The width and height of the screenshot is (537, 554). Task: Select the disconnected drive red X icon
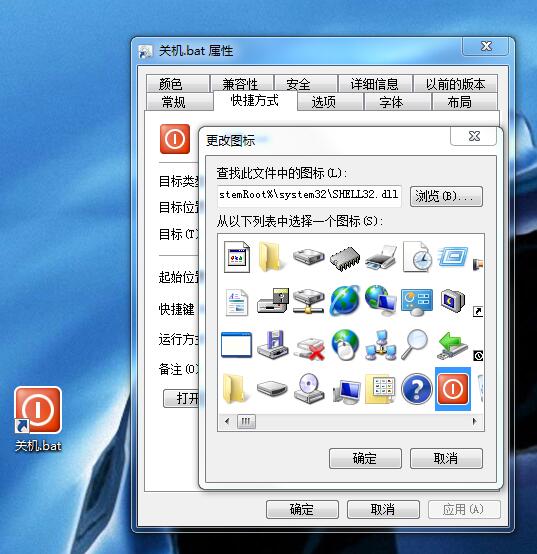click(310, 348)
